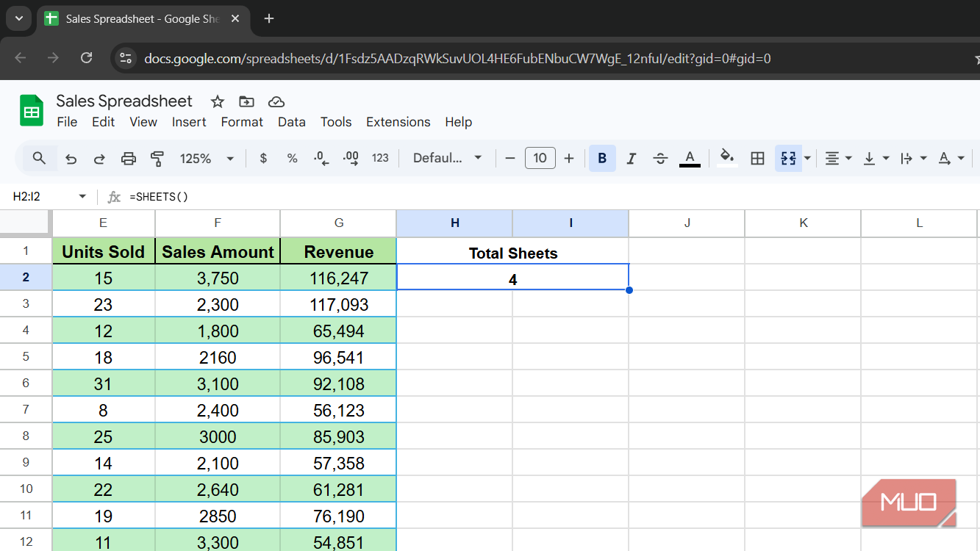The width and height of the screenshot is (980, 551).
Task: Open the Data menu
Action: click(x=291, y=122)
